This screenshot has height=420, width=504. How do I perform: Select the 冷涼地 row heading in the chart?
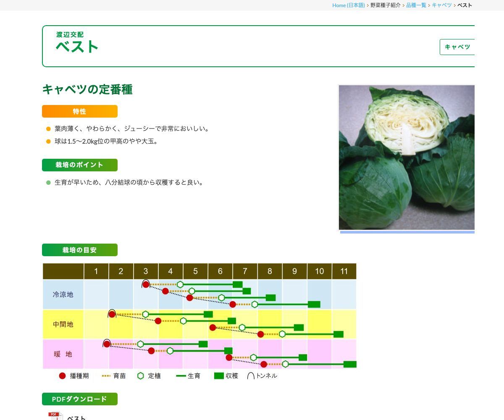click(63, 295)
